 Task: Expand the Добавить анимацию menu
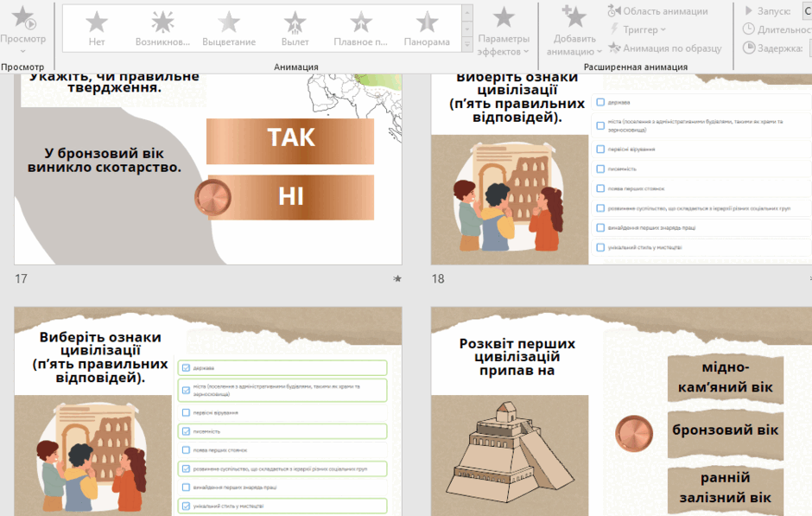tap(574, 29)
